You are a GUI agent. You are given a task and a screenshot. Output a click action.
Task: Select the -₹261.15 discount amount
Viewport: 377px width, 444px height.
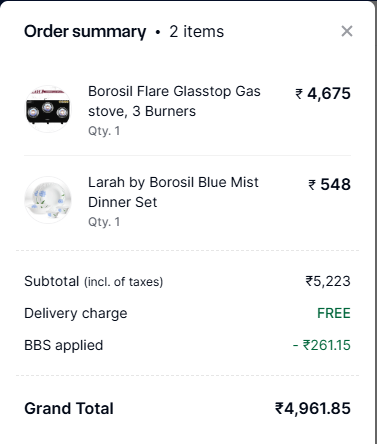tap(322, 345)
